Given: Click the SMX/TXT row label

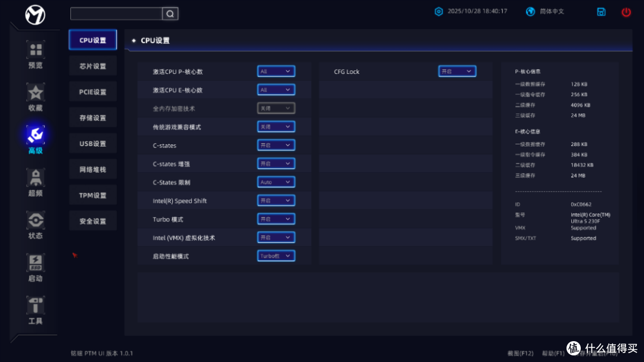Looking at the screenshot, I should (x=525, y=239).
